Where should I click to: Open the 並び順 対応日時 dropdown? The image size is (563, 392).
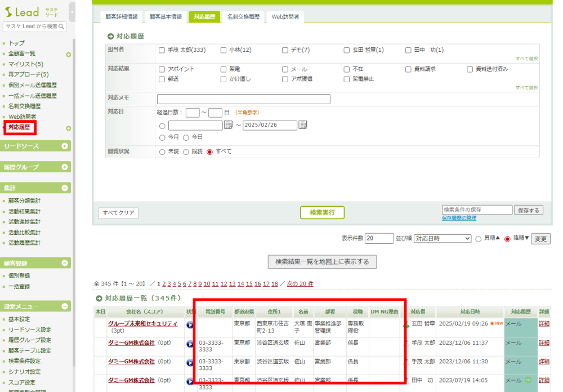442,238
